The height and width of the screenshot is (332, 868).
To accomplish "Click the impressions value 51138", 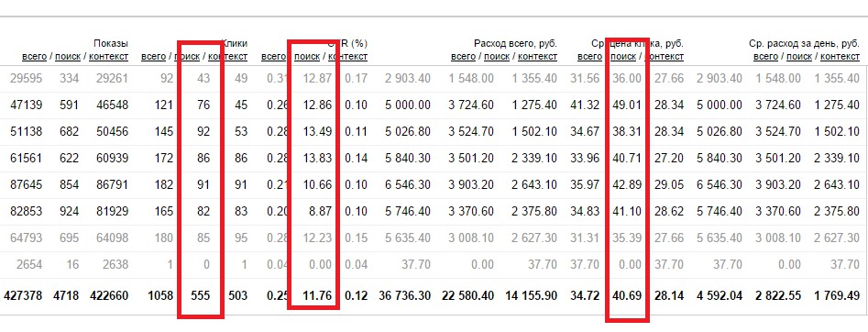I will point(26,132).
